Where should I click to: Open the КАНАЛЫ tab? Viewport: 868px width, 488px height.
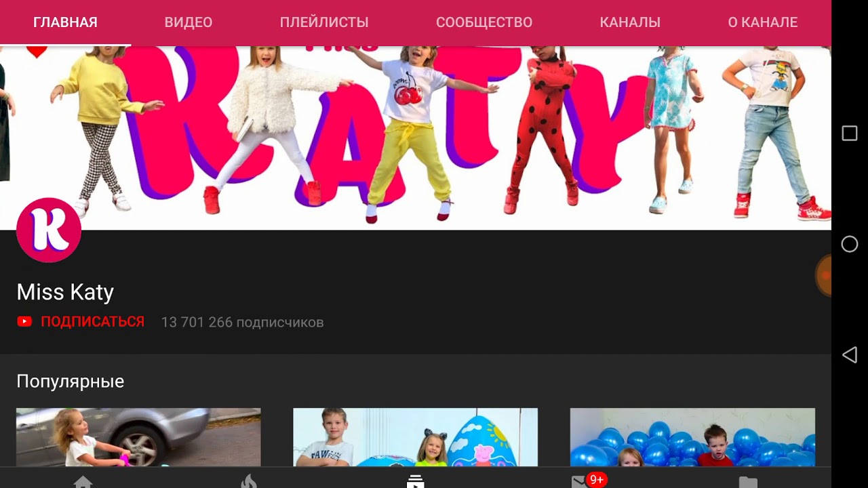click(x=630, y=22)
